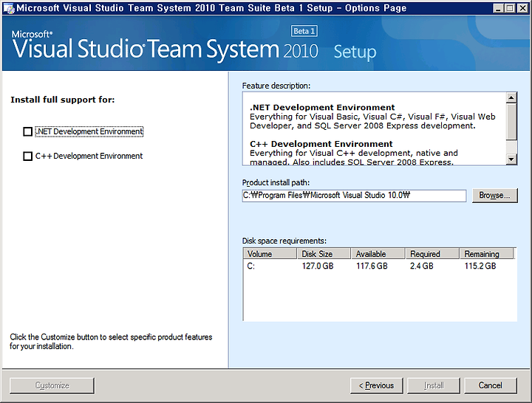
Task: Click the Feature description scroll-up arrow
Action: [x=511, y=97]
